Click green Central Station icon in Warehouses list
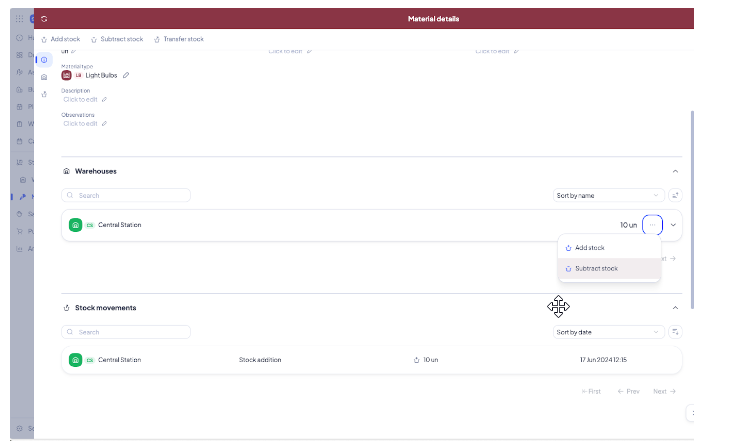This screenshot has width=744, height=448. [75, 225]
